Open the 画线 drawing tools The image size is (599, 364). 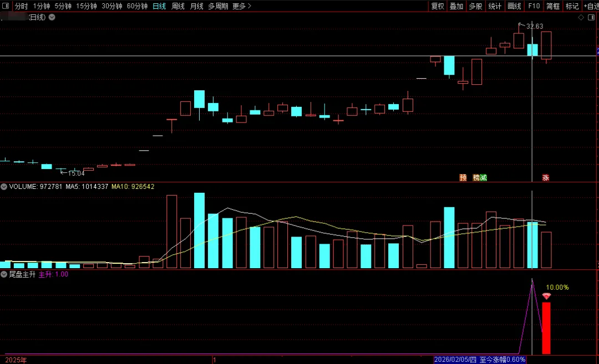[x=514, y=6]
